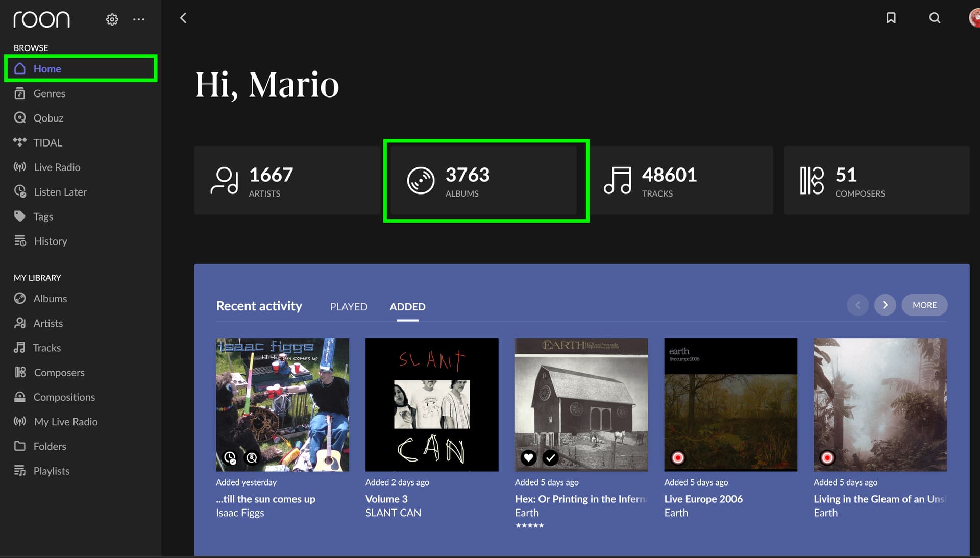Image resolution: width=980 pixels, height=558 pixels.
Task: Switch to the PLAYED tab
Action: (349, 307)
